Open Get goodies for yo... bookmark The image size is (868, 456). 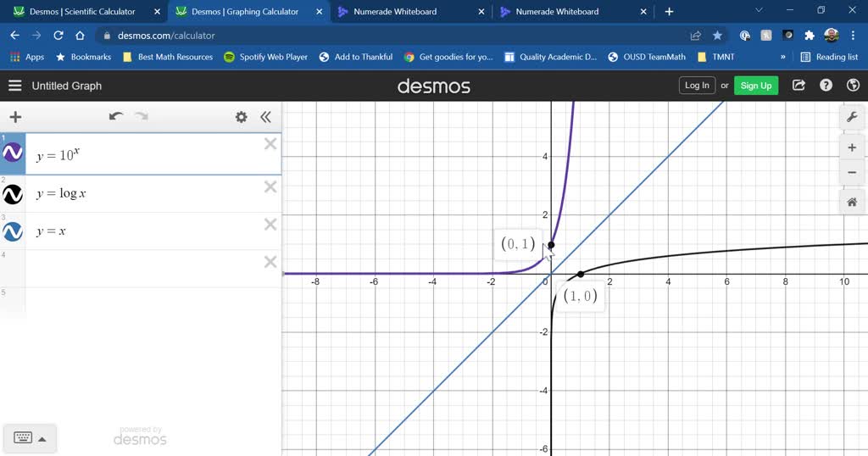point(448,57)
